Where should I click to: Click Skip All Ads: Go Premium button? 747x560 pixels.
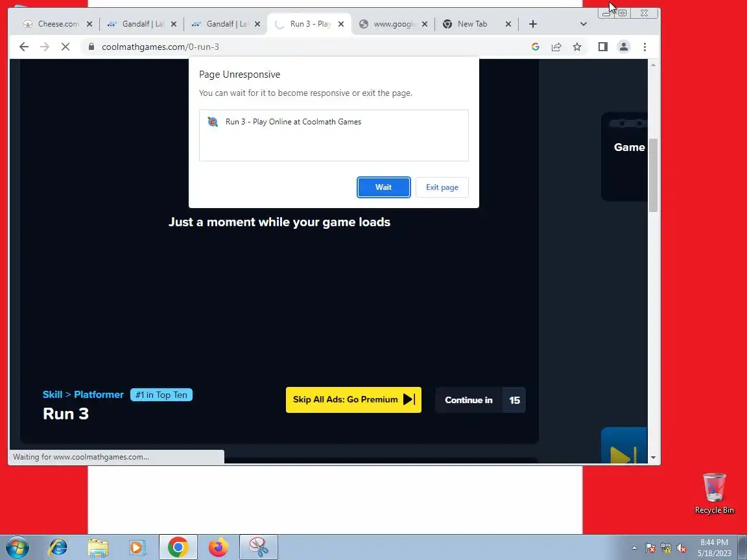click(353, 400)
